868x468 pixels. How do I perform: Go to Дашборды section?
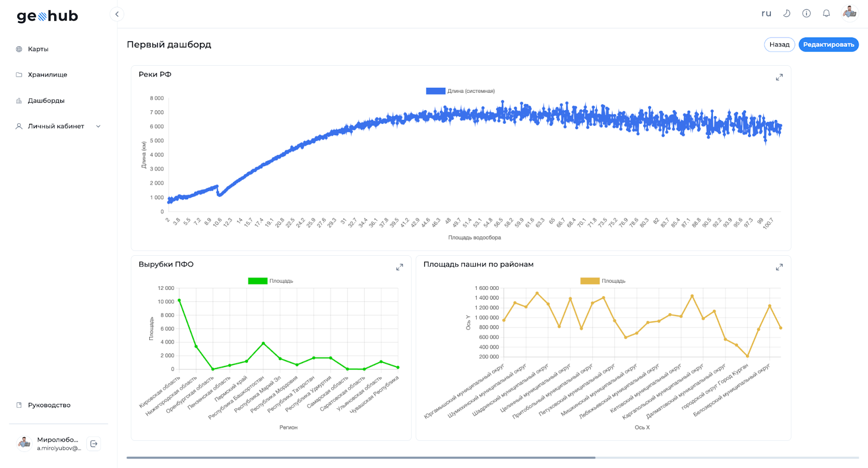pyautogui.click(x=46, y=100)
